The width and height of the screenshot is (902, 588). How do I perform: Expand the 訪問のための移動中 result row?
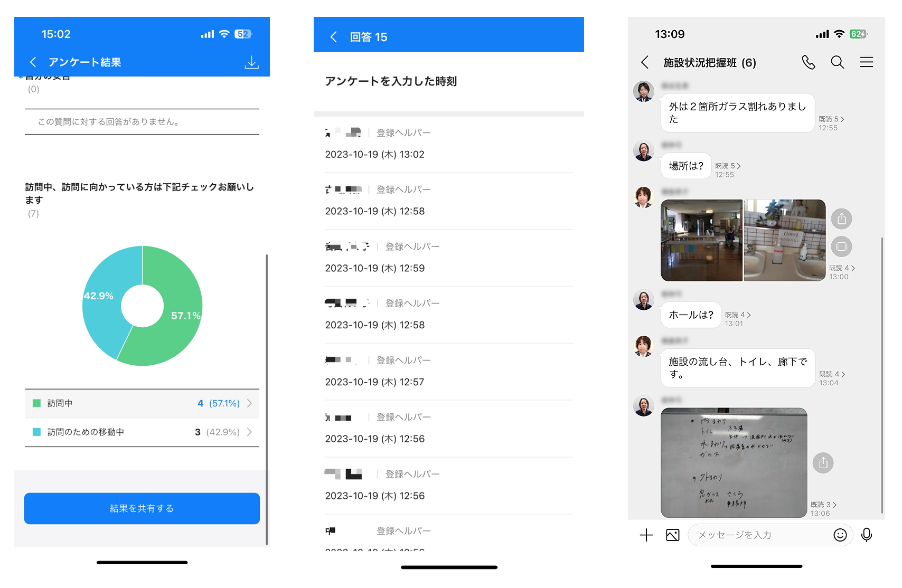(x=142, y=432)
